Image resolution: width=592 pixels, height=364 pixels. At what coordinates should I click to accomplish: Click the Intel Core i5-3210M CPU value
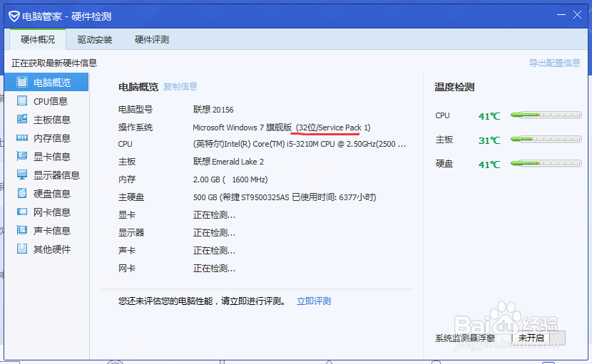pyautogui.click(x=300, y=144)
